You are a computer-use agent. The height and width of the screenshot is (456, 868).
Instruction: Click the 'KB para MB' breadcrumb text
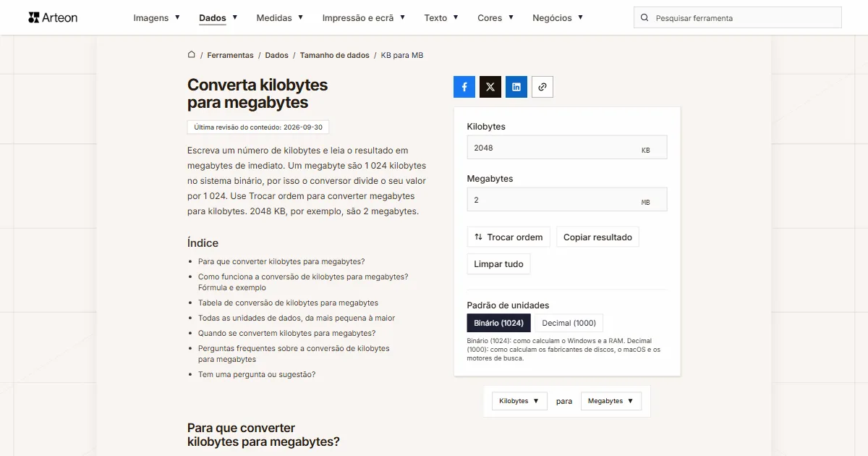point(402,55)
